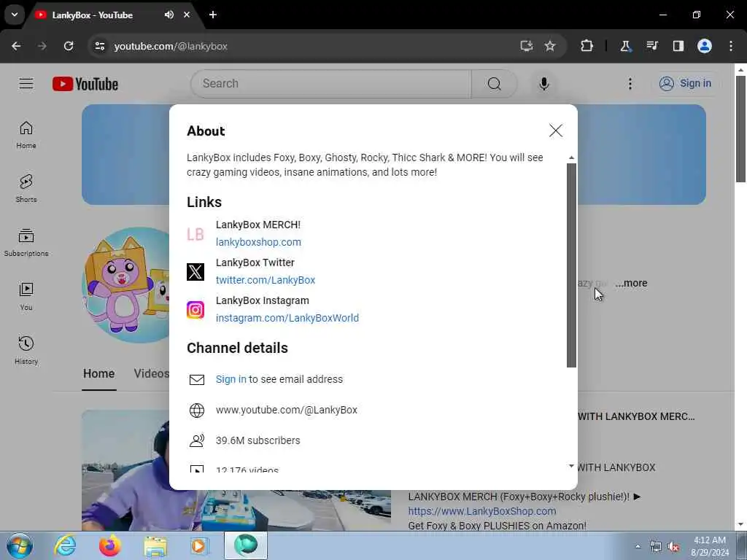Open the Chrome profile avatar

(x=705, y=46)
